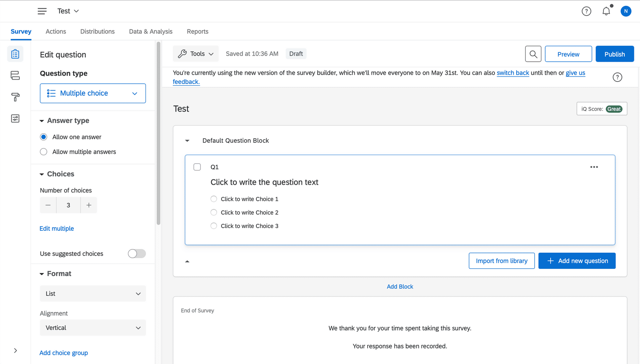This screenshot has width=640, height=364.
Task: Toggle Use suggested choices switch
Action: click(137, 254)
